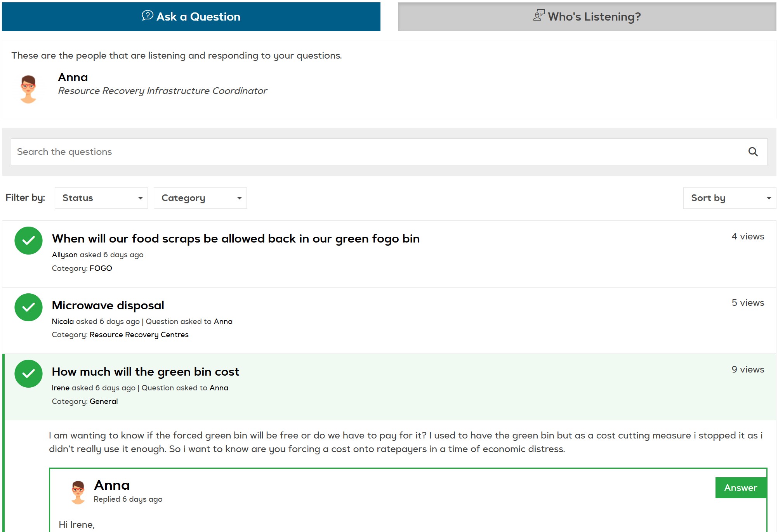The width and height of the screenshot is (778, 532).
Task: Click green checkmark beside the food scraps question
Action: (x=28, y=241)
